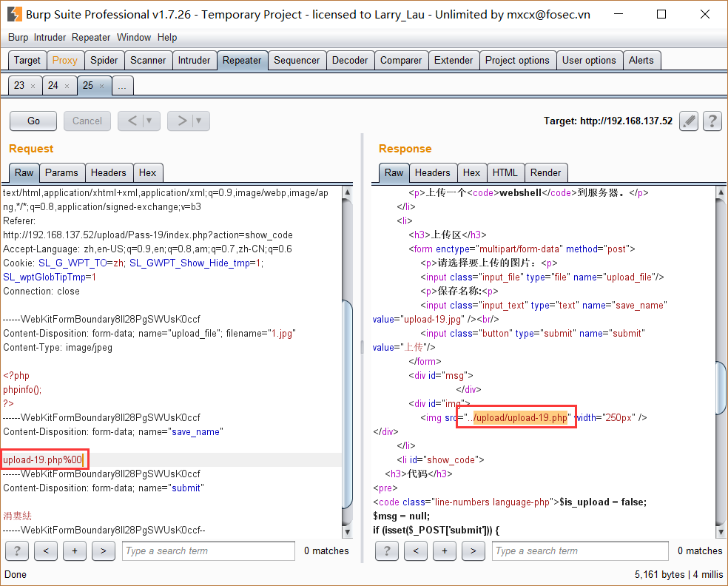Viewport: 728px width, 586px height.
Task: Open forward history dropdown arrow
Action: tap(199, 121)
